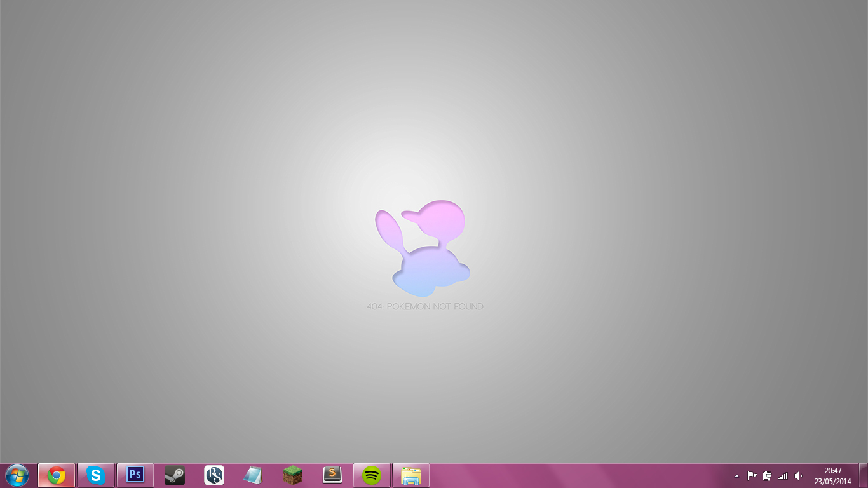The image size is (868, 488).
Task: Open the notepad app taskbar icon
Action: (254, 475)
